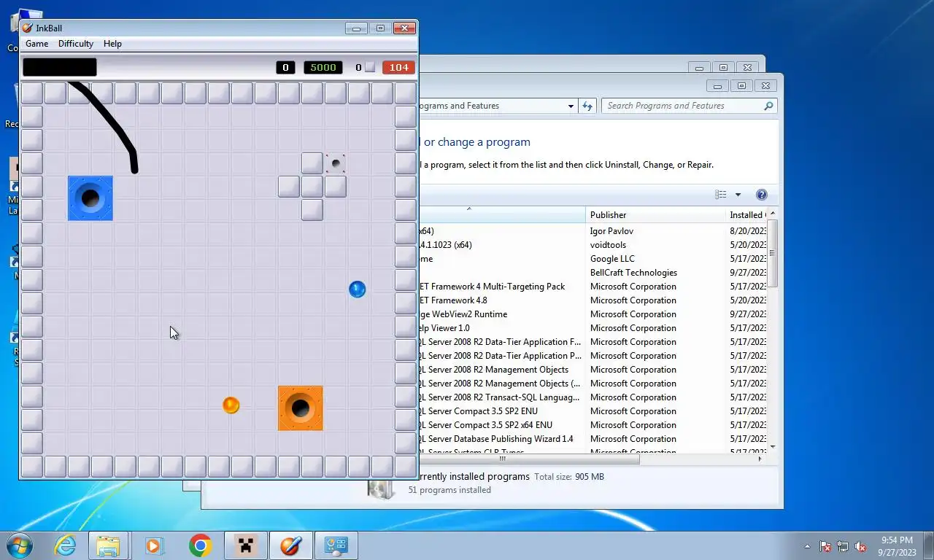Show hidden system tray icons

point(807,546)
